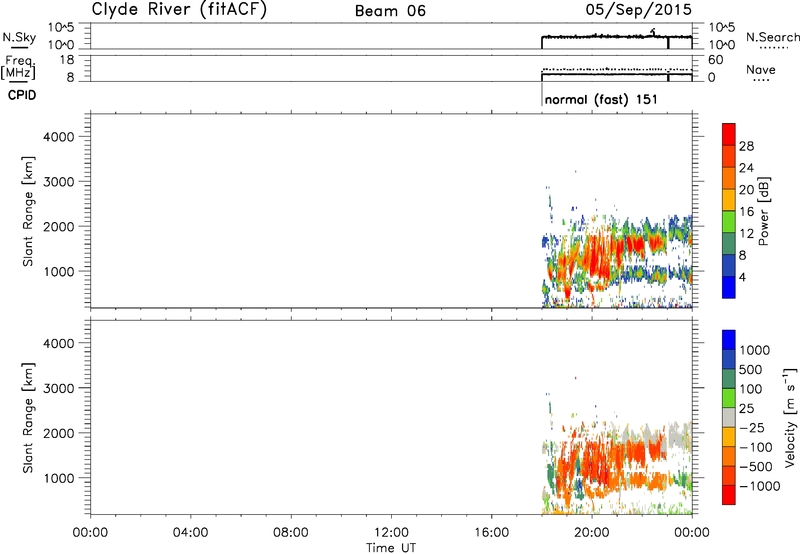Click the "12:00" time tick label
800x554 pixels.
[x=391, y=533]
